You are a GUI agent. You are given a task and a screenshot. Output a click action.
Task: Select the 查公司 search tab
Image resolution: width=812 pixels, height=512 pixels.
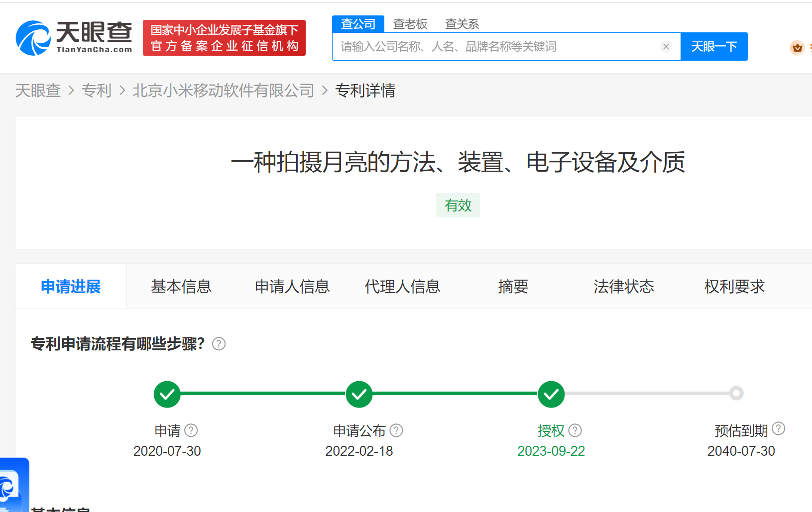tap(358, 24)
